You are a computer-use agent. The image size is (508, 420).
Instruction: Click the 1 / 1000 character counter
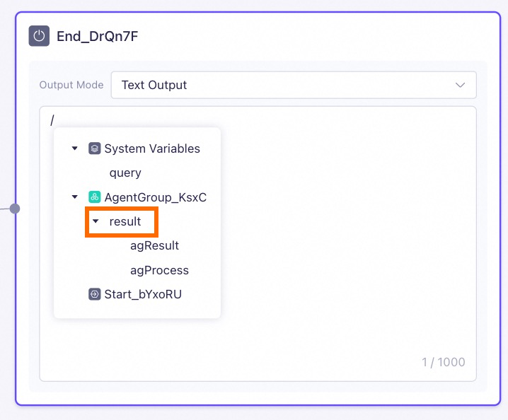(x=443, y=362)
